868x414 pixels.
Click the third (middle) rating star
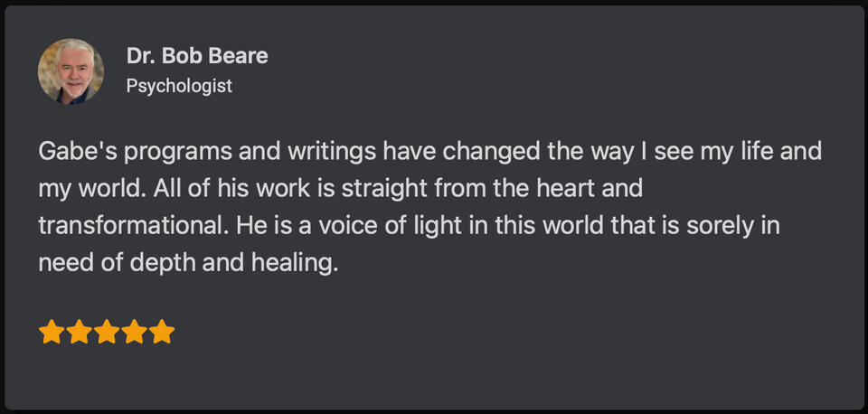pyautogui.click(x=107, y=333)
